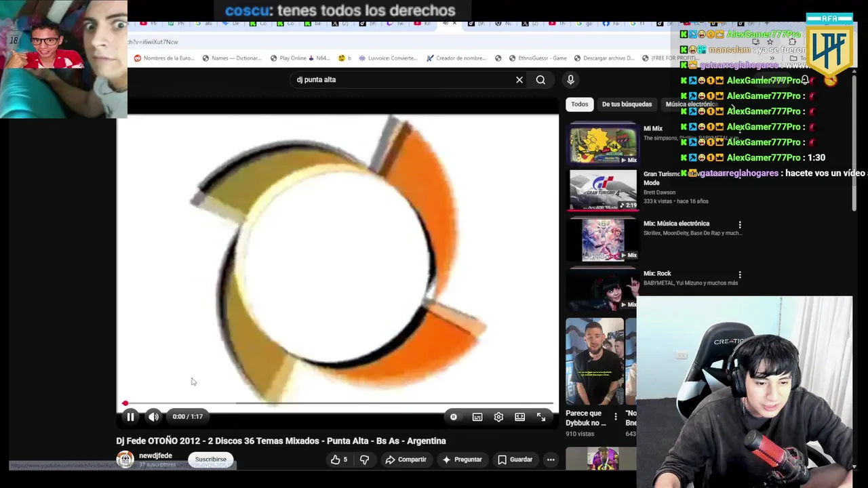The image size is (868, 488).
Task: Open the Names — Dictionar bookmark
Action: point(231,58)
